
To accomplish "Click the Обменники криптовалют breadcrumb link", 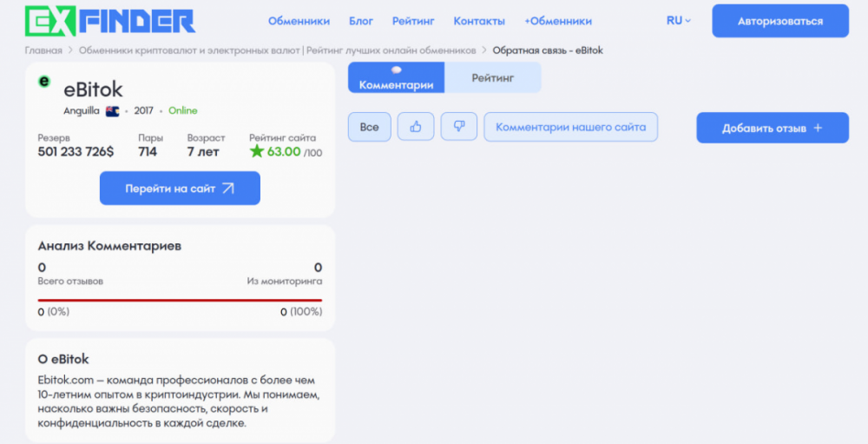I will pos(278,50).
